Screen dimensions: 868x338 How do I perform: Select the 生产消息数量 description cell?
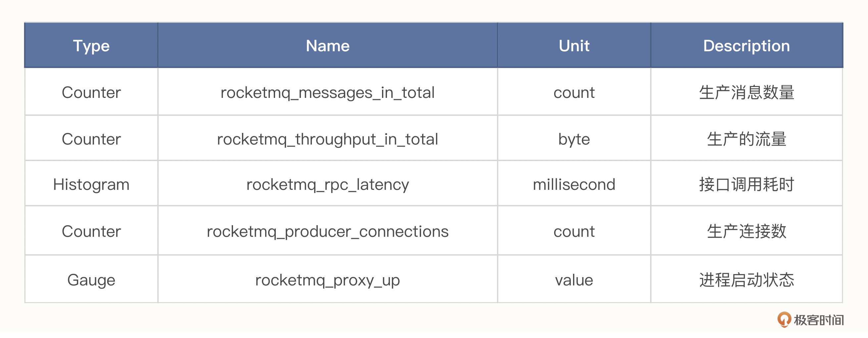(x=747, y=93)
